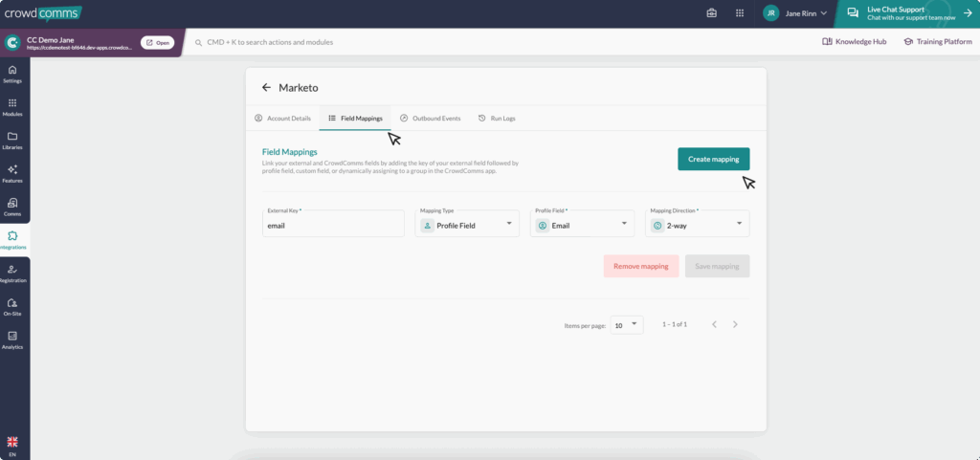This screenshot has height=460, width=980.
Task: Change the items per page dropdown
Action: [x=628, y=325]
